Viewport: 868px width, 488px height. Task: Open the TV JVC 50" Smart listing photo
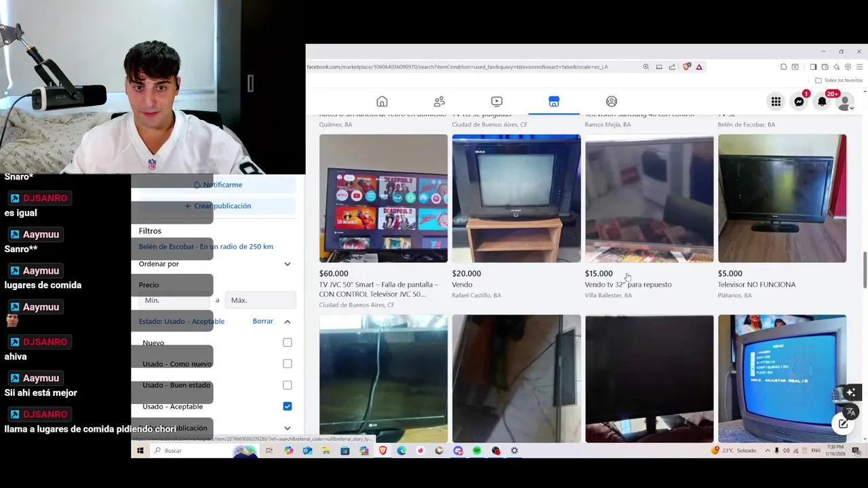pyautogui.click(x=384, y=199)
